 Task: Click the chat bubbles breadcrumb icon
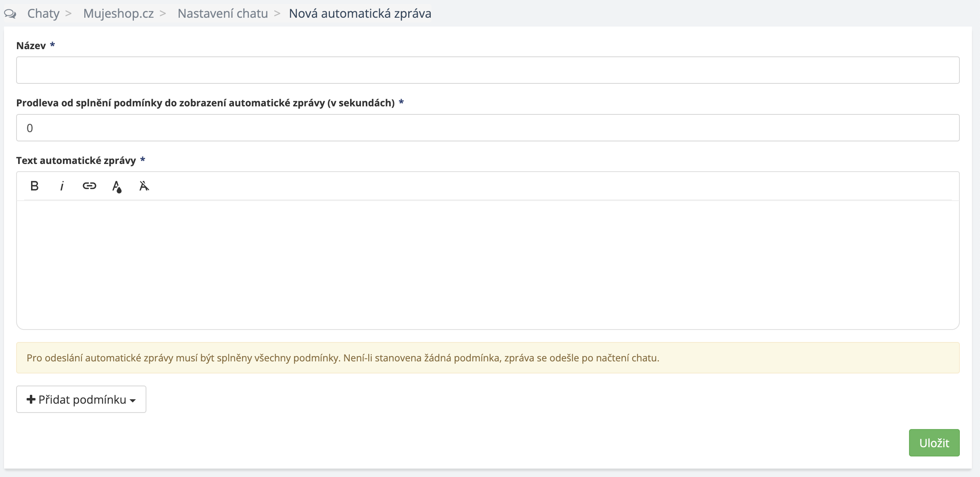[10, 14]
